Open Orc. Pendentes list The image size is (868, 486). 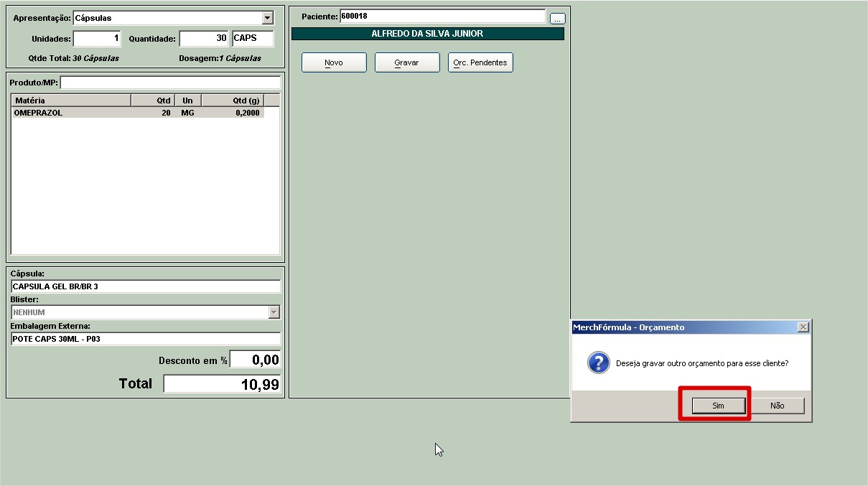[x=480, y=62]
